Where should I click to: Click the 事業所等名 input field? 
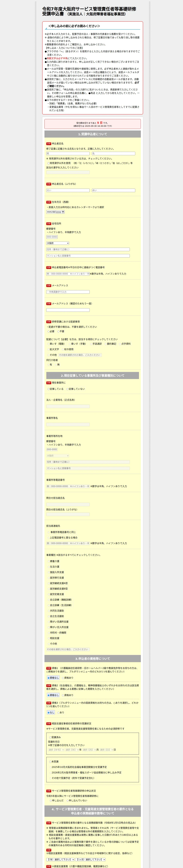68,425
